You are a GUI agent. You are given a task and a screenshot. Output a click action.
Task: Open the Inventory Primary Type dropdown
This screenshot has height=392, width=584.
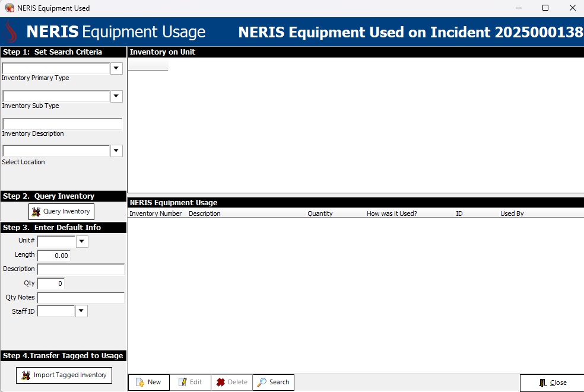[116, 68]
